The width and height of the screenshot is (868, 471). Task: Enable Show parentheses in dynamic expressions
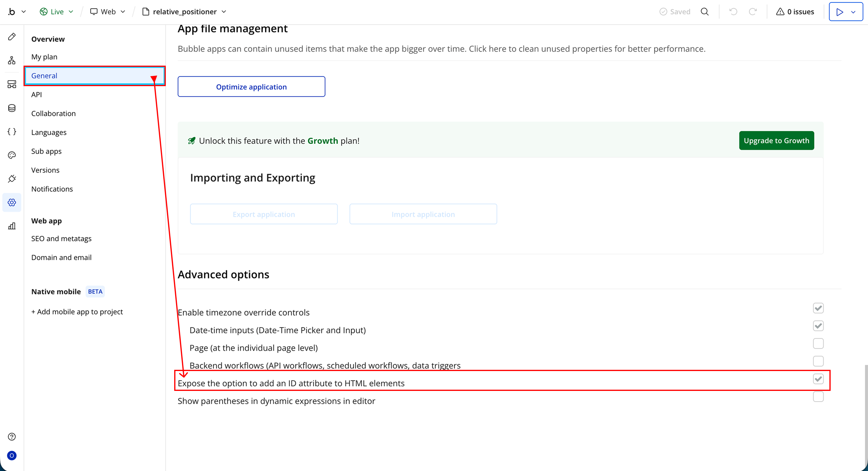[x=818, y=397]
